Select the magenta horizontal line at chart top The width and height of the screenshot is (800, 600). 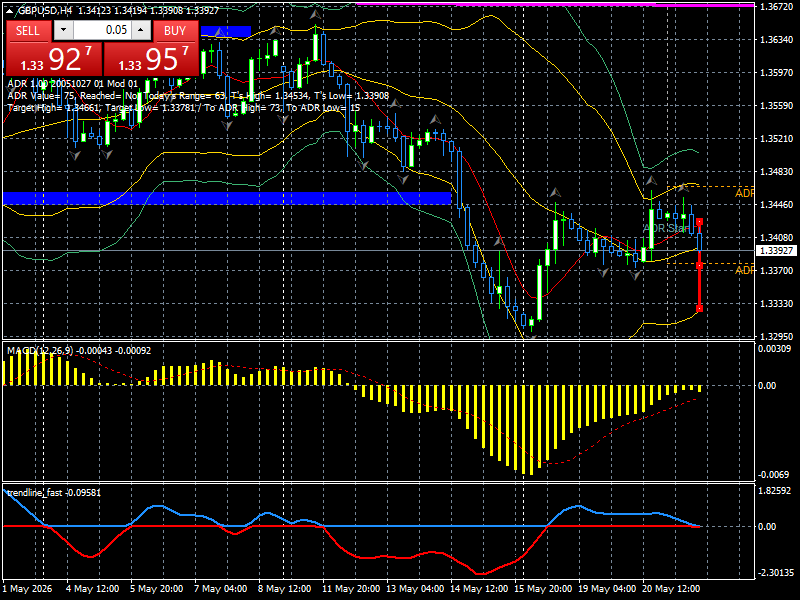tap(555, 5)
